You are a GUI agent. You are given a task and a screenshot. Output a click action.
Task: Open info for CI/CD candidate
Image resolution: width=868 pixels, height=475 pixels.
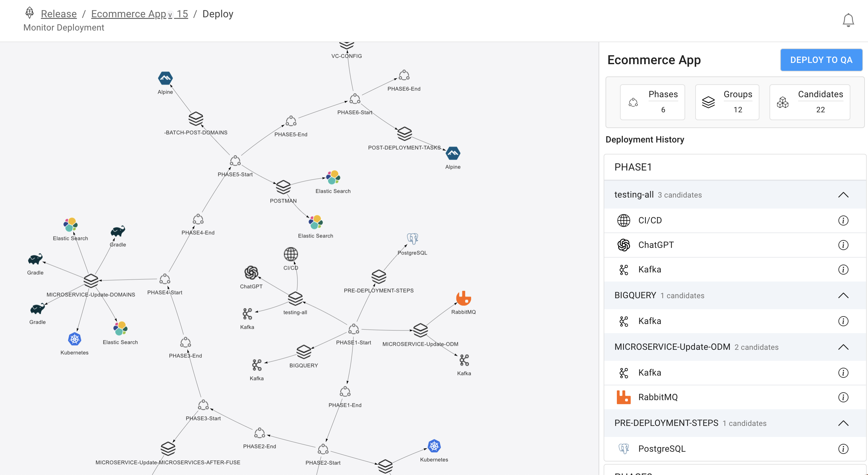(843, 220)
